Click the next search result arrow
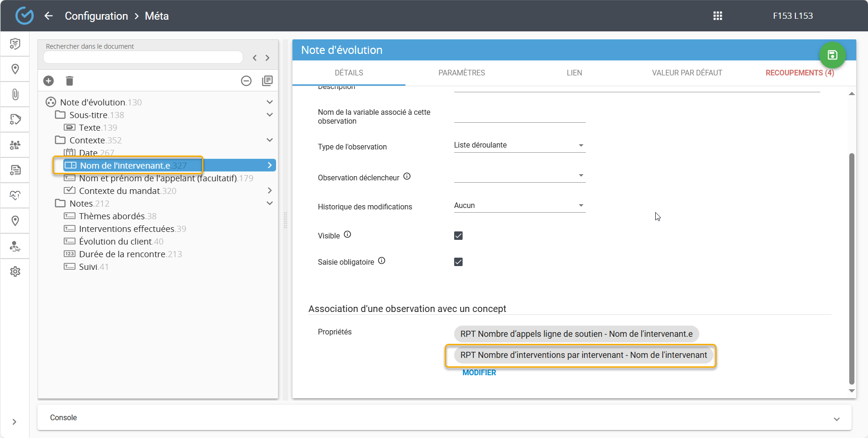 pos(268,58)
